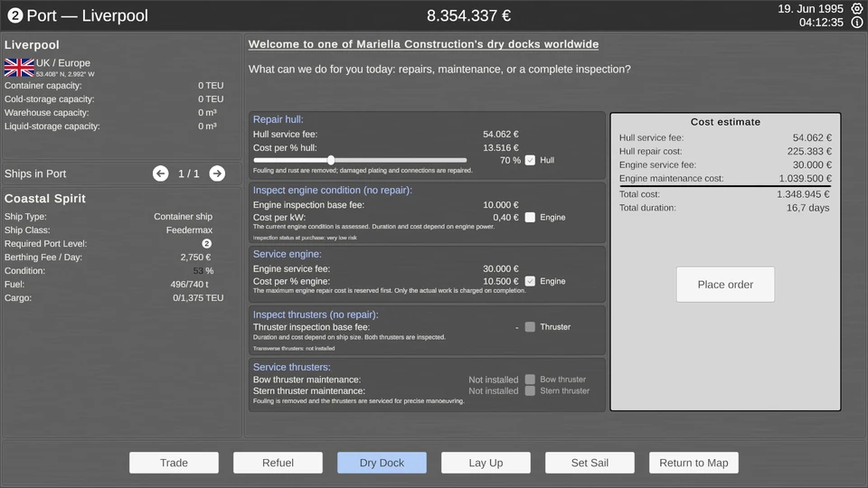Open settings gear icon

coord(857,8)
